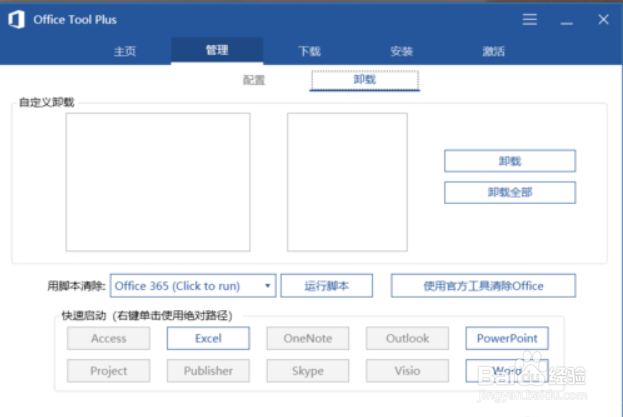The image size is (623, 417).
Task: Click the 运行脚本 button
Action: (x=327, y=286)
